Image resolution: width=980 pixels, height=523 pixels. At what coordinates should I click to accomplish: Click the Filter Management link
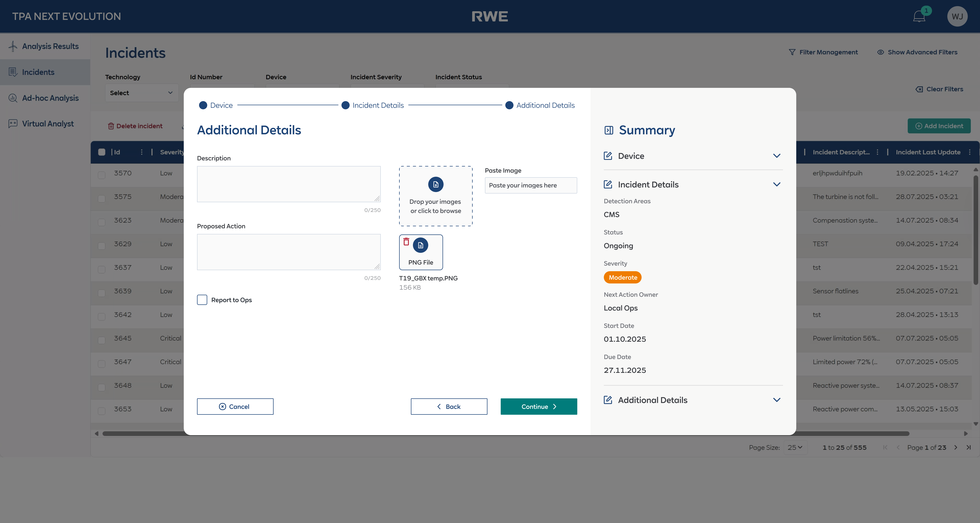pyautogui.click(x=823, y=52)
